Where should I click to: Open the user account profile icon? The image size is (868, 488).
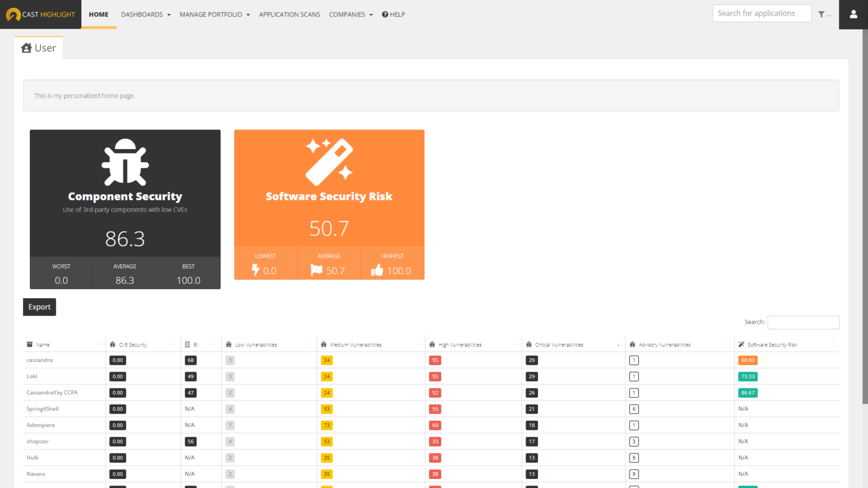coord(853,14)
